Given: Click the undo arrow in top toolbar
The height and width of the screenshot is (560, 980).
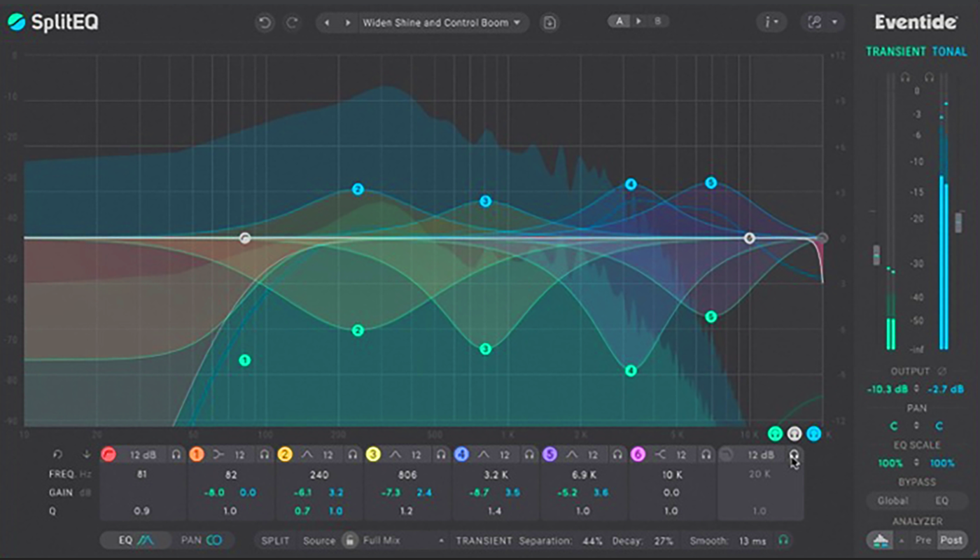Looking at the screenshot, I should point(265,22).
